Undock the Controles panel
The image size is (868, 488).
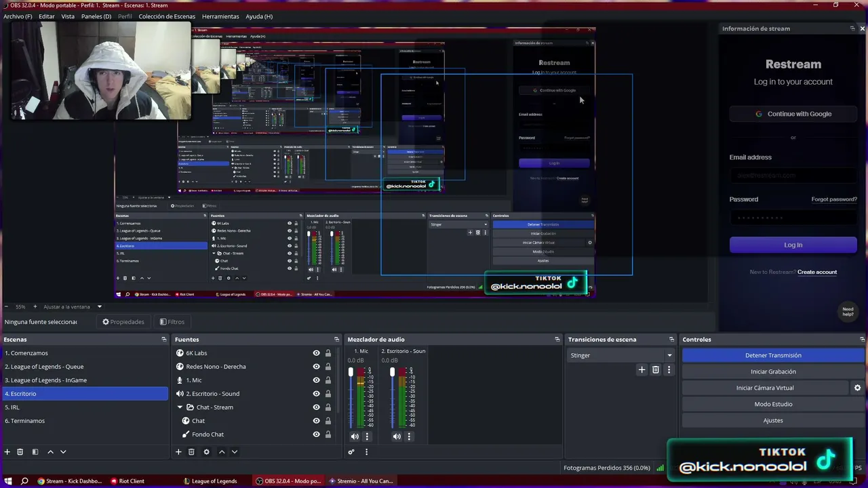coord(862,340)
